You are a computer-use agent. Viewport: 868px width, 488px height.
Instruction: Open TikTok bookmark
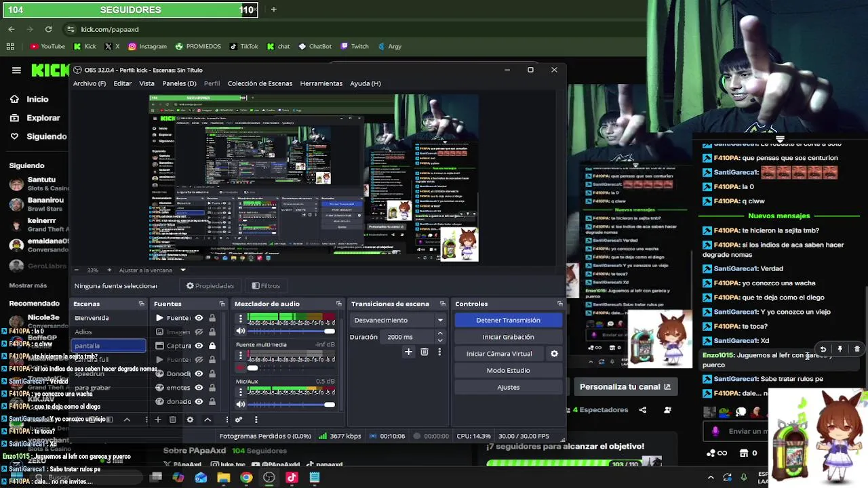243,46
